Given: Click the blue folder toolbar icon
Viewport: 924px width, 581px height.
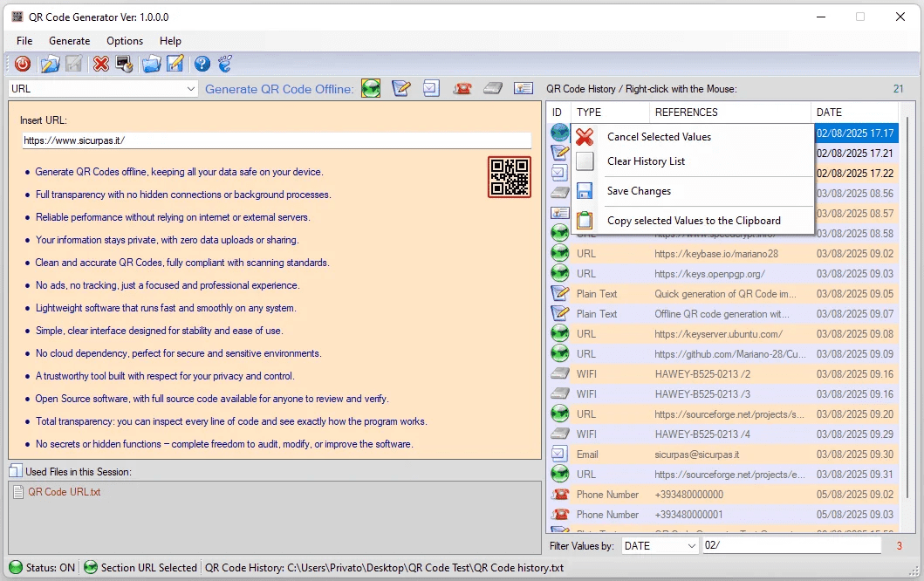Looking at the screenshot, I should point(152,64).
